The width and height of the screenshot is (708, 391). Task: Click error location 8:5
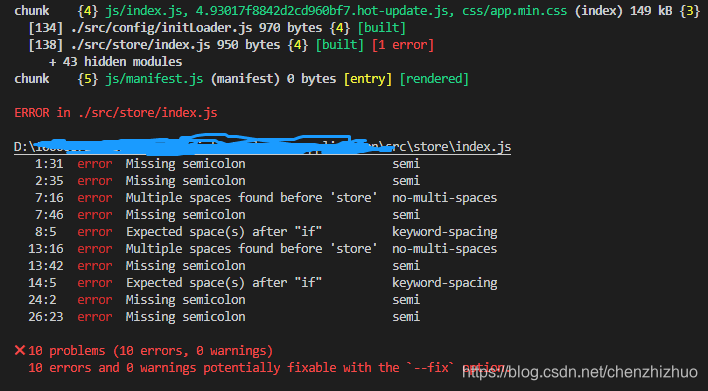pyautogui.click(x=46, y=232)
